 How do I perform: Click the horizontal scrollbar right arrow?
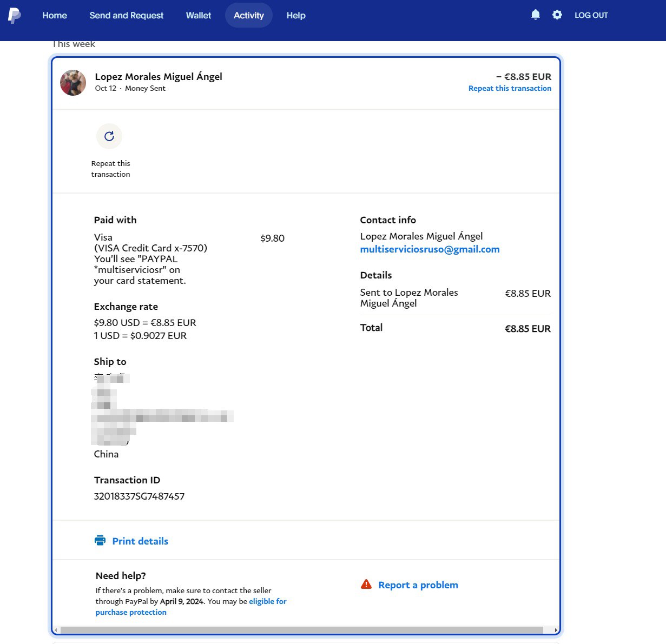tap(556, 630)
